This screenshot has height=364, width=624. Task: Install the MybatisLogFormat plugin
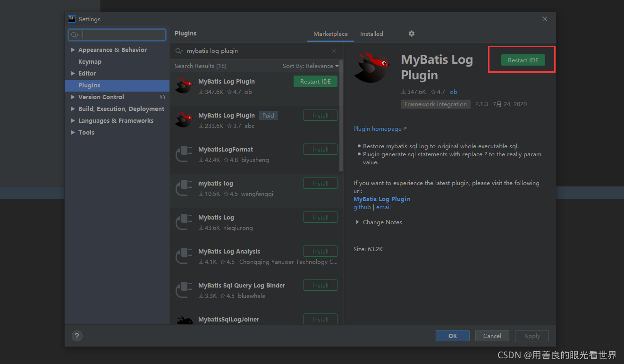click(x=320, y=149)
